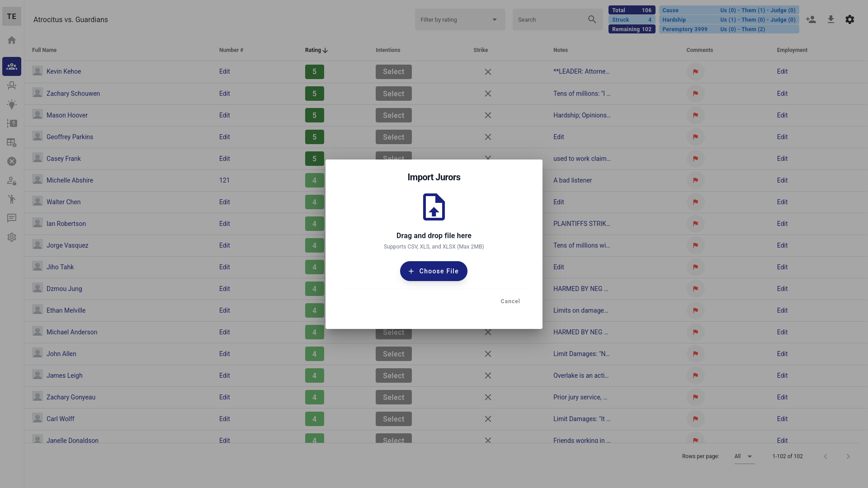Open the jurors group icon in sidebar
Viewport: 868px width, 488px height.
(12, 66)
